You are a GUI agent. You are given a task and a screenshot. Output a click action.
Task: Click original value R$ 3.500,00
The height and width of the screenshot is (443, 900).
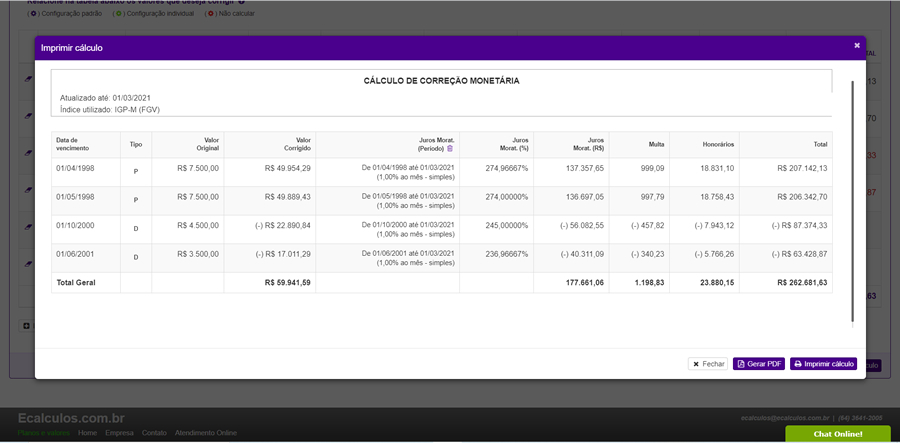pyautogui.click(x=198, y=254)
